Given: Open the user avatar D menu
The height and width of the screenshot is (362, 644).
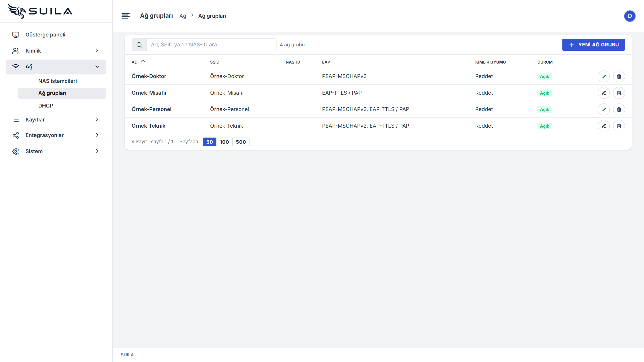Looking at the screenshot, I should coord(630,16).
